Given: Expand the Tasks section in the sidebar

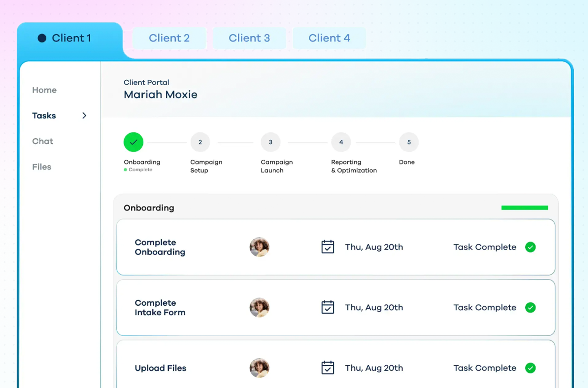Looking at the screenshot, I should [x=84, y=116].
